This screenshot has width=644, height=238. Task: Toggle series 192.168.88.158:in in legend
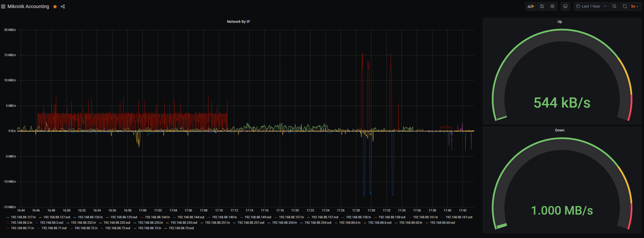click(x=358, y=217)
